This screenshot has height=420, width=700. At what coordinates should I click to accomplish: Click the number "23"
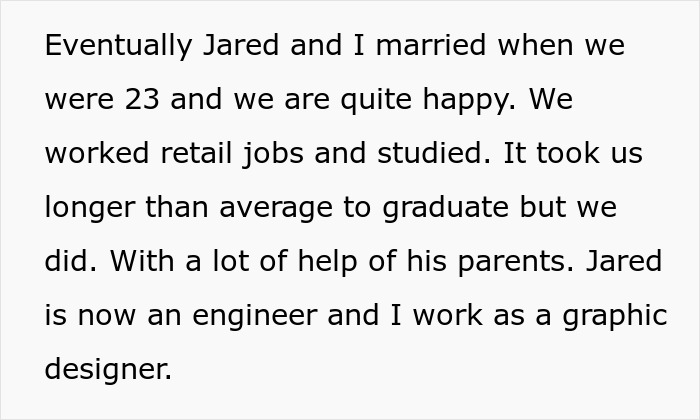coord(142,99)
